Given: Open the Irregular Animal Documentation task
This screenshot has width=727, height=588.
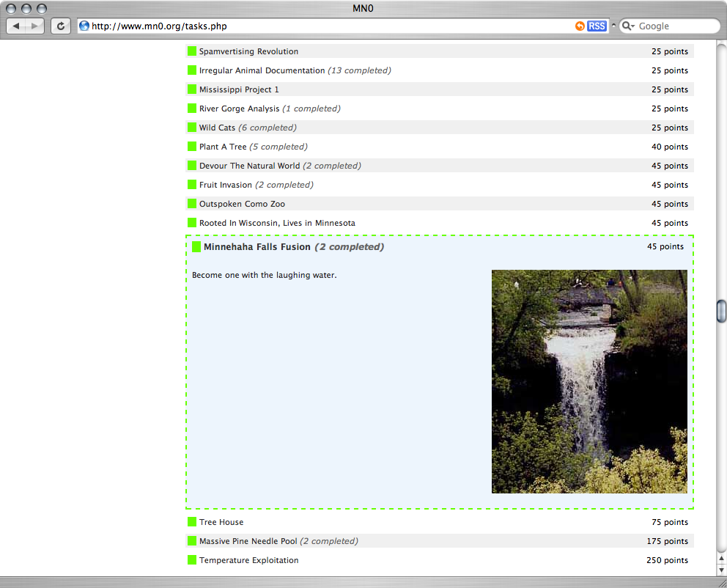Looking at the screenshot, I should [262, 70].
